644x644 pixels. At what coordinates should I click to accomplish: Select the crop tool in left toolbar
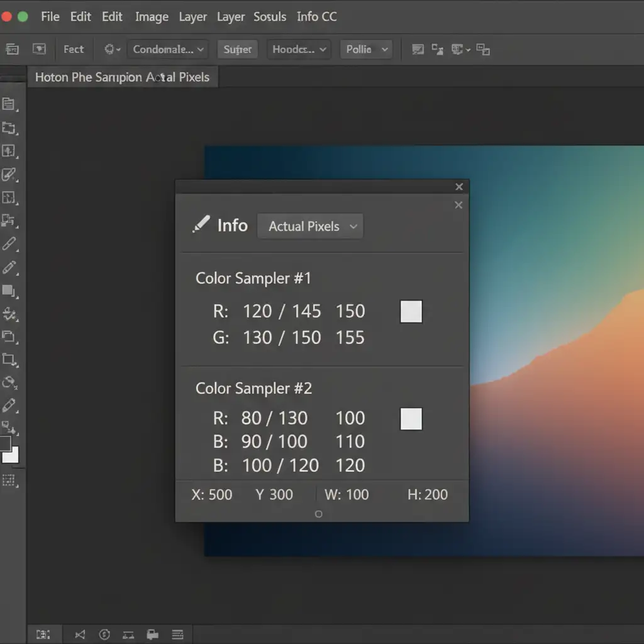9,359
